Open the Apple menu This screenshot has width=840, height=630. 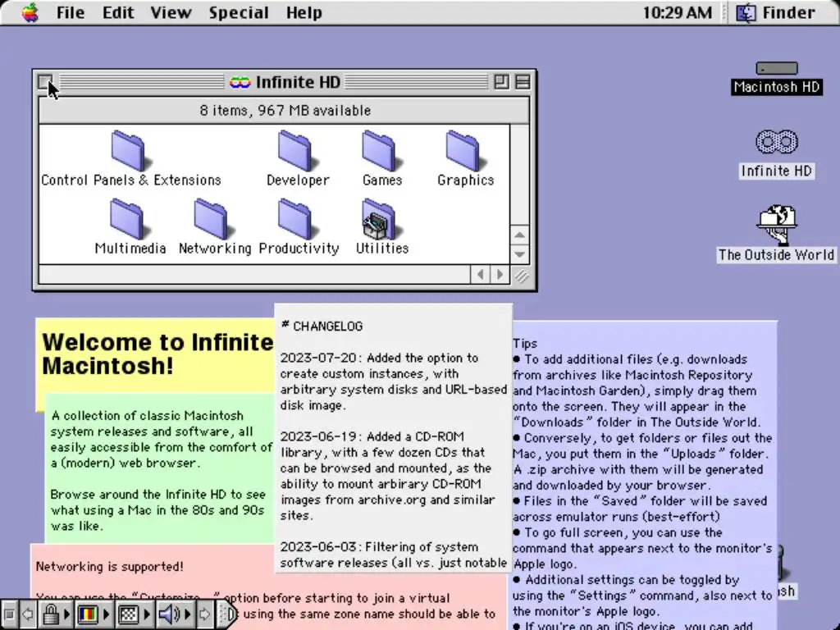pos(30,12)
